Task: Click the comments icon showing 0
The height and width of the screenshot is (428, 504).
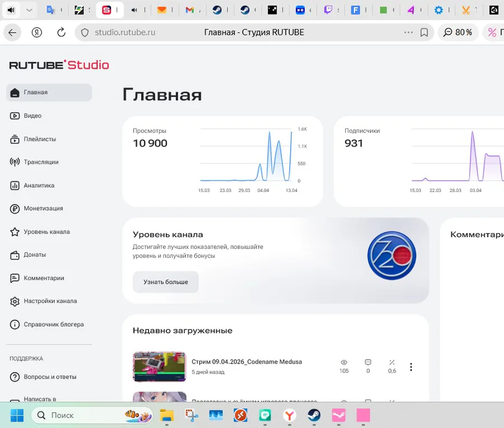Action: click(368, 362)
